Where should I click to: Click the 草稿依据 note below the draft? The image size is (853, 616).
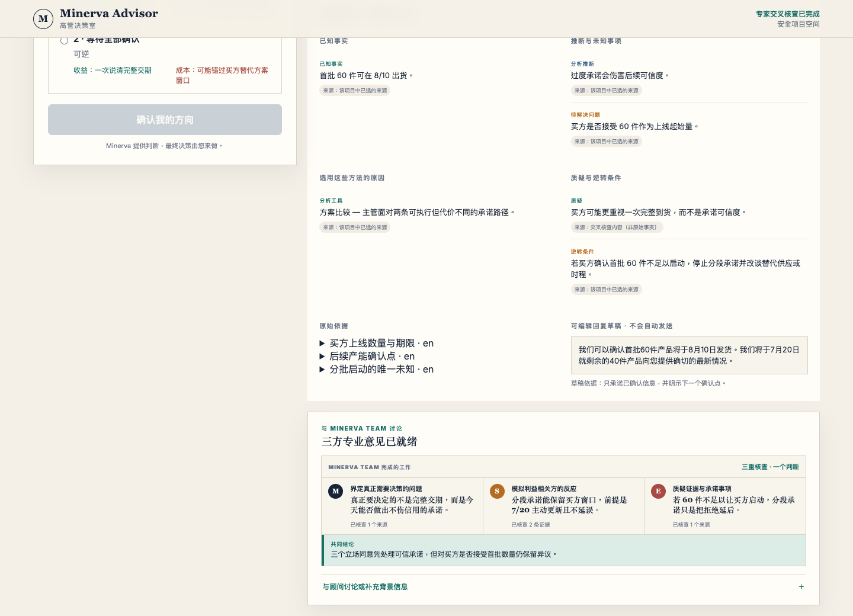(x=648, y=384)
